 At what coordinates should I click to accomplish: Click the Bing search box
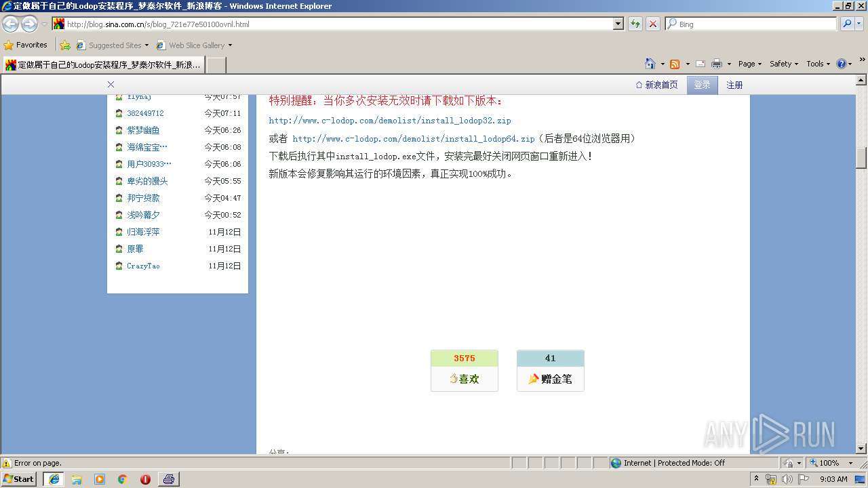(x=751, y=24)
